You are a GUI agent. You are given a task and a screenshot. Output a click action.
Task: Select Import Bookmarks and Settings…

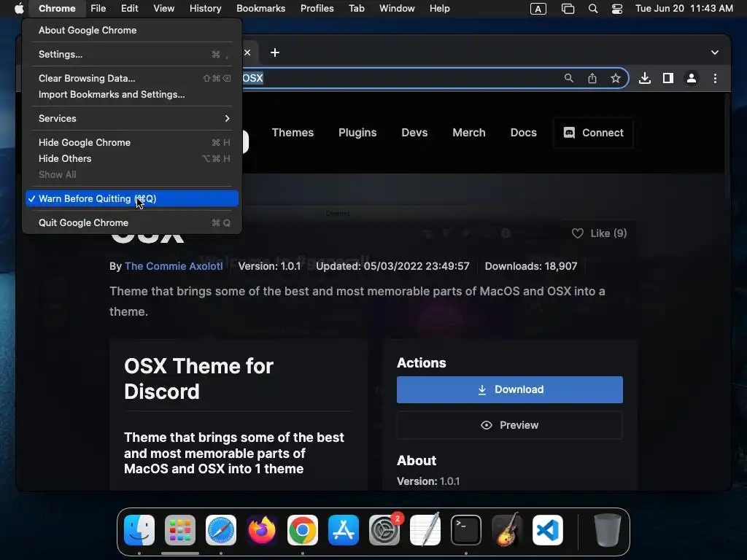point(132,94)
